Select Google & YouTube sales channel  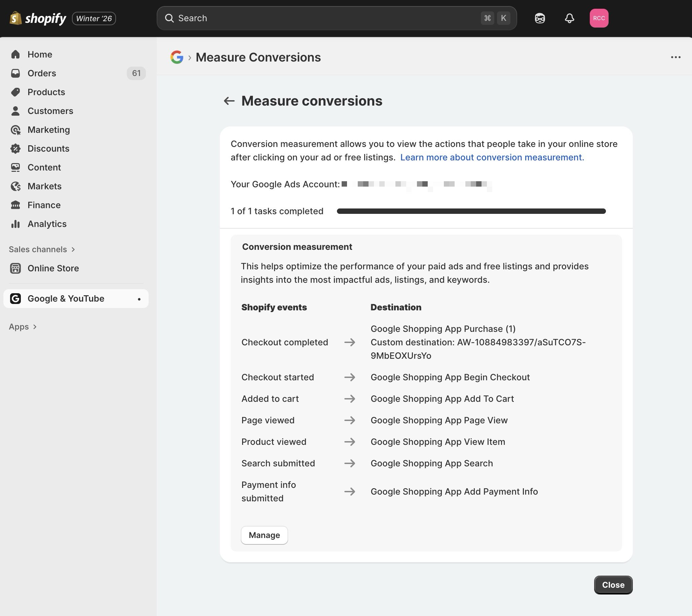[x=66, y=298]
